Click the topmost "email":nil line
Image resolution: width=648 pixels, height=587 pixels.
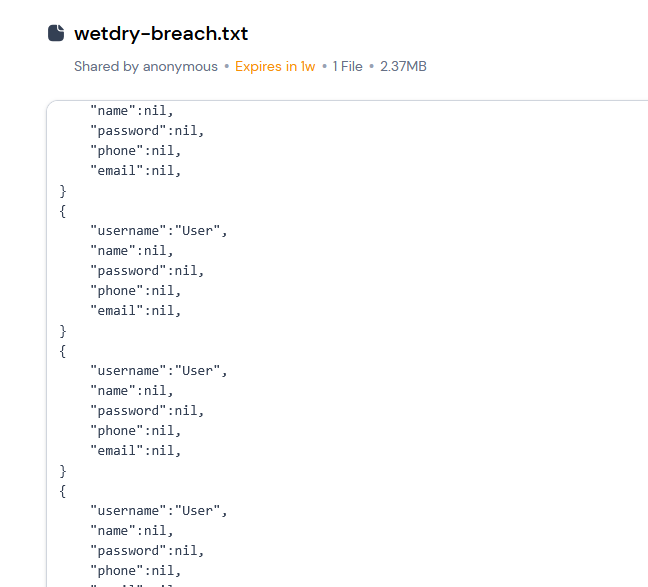coord(138,171)
